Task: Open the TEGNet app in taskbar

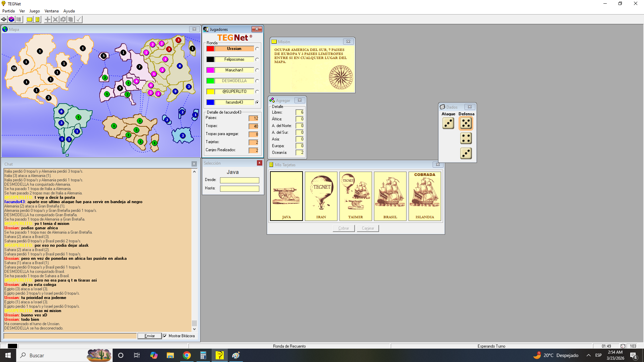Action: [220, 355]
